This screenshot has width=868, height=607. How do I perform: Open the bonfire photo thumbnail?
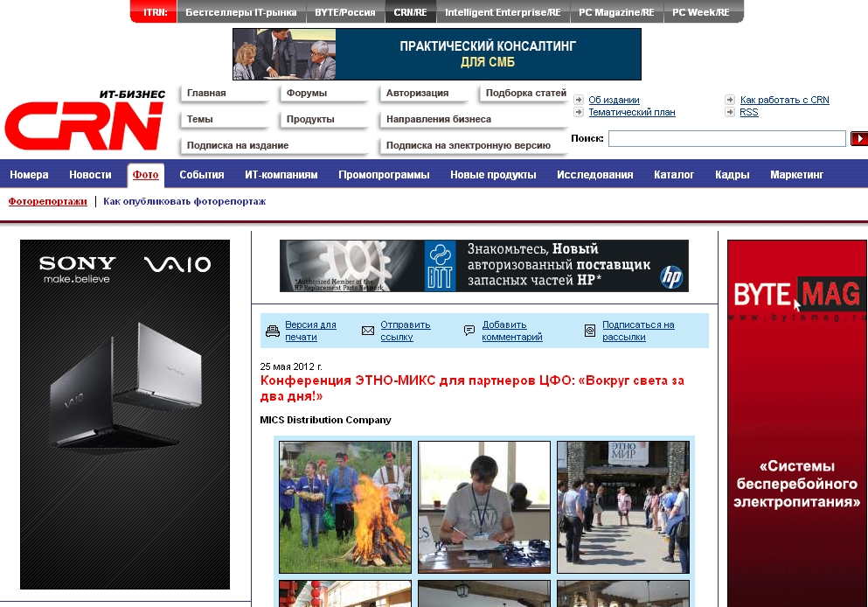pyautogui.click(x=345, y=506)
